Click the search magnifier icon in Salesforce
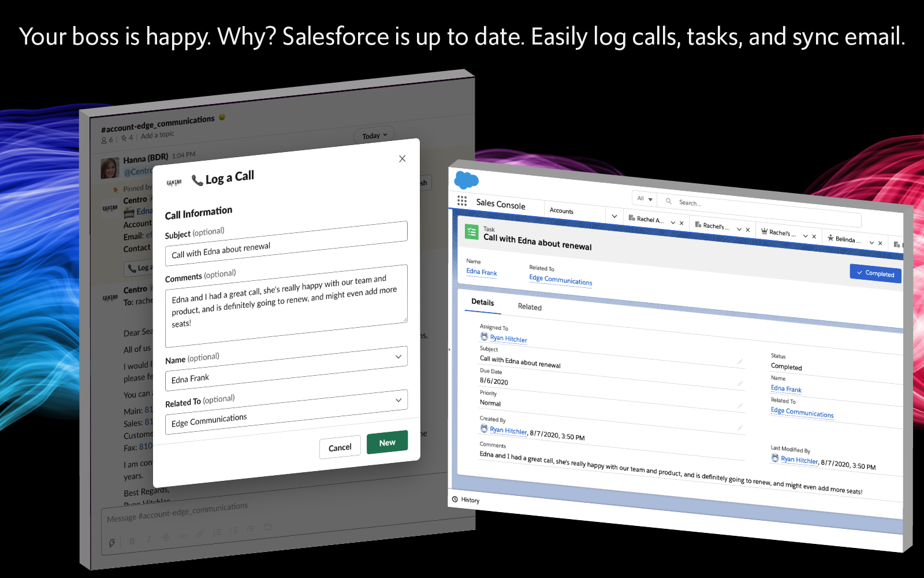924x578 pixels. (x=668, y=201)
